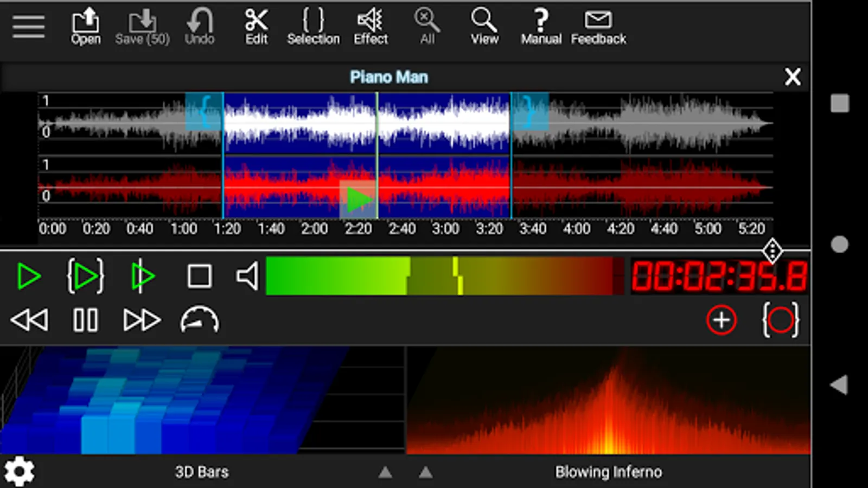Tap the Open file icon
This screenshot has height=488, width=868.
tap(86, 27)
